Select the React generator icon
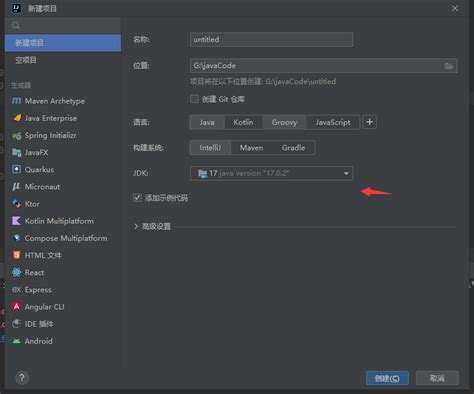This screenshot has height=394, width=474. [x=16, y=272]
